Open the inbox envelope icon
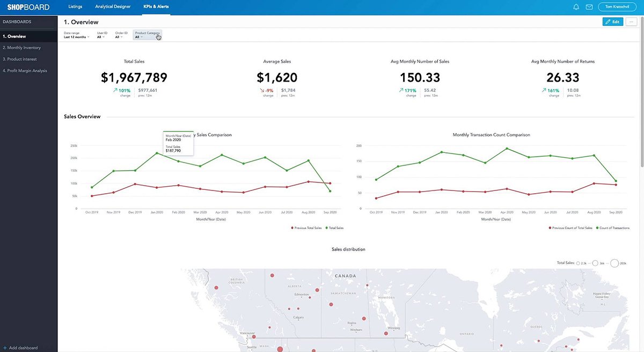The image size is (644, 352). pyautogui.click(x=589, y=6)
